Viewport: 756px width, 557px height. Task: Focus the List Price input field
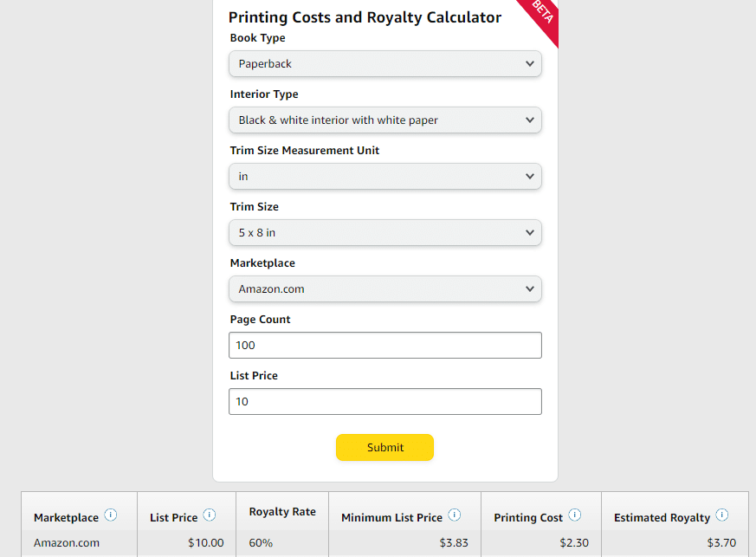(385, 401)
